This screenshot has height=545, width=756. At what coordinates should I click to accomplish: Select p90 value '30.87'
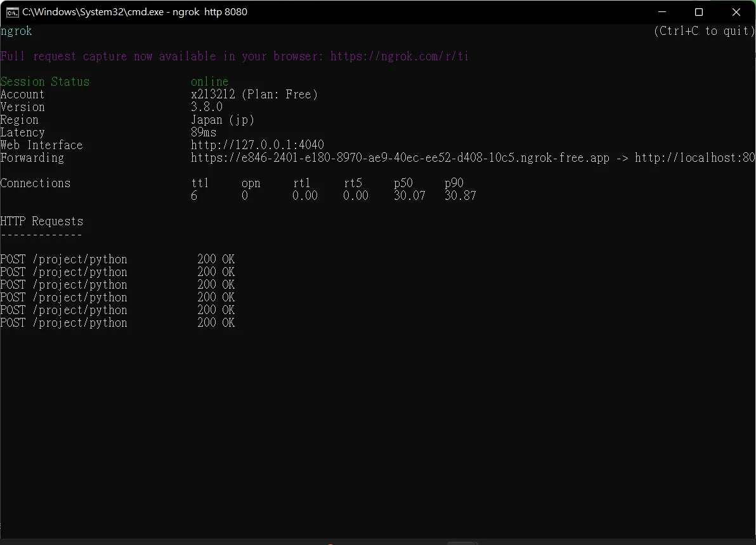[x=460, y=195]
